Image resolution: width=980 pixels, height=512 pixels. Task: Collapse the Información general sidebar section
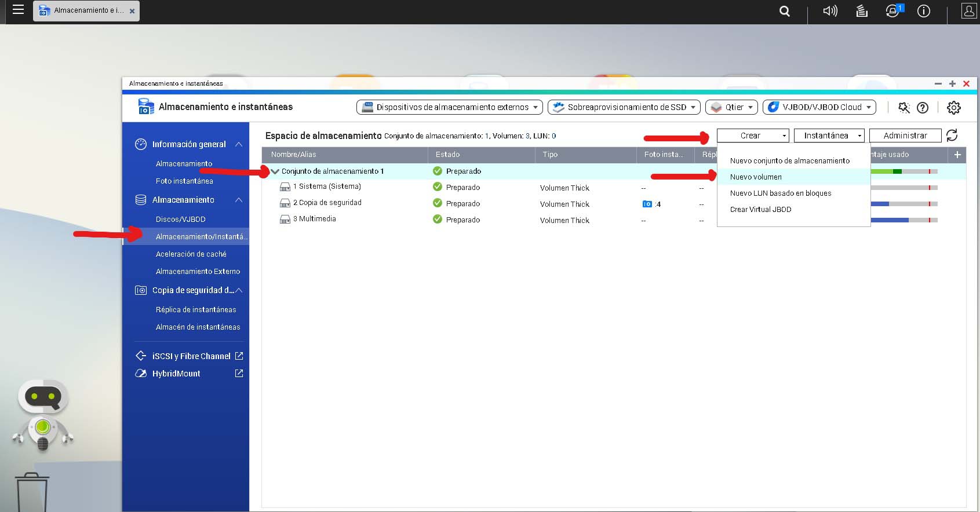coord(239,144)
